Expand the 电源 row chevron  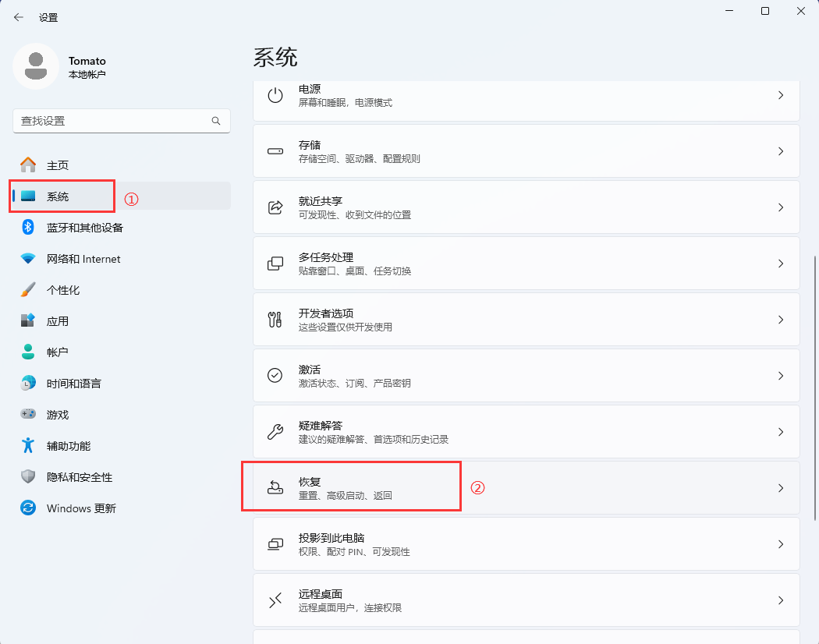point(780,95)
